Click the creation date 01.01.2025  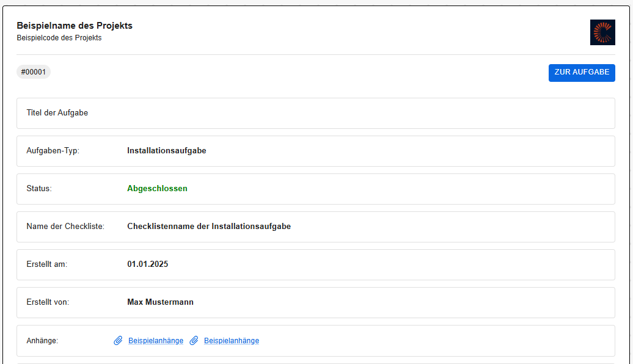point(148,264)
